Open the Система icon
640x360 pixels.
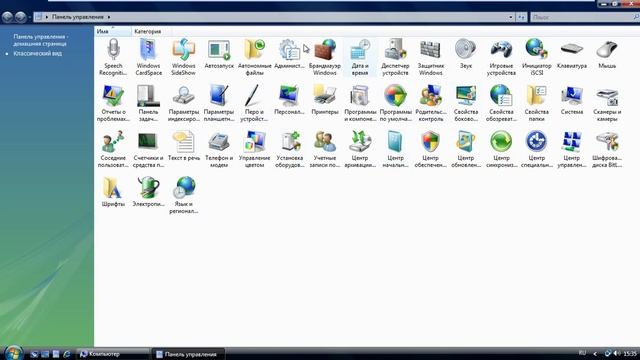click(x=571, y=100)
